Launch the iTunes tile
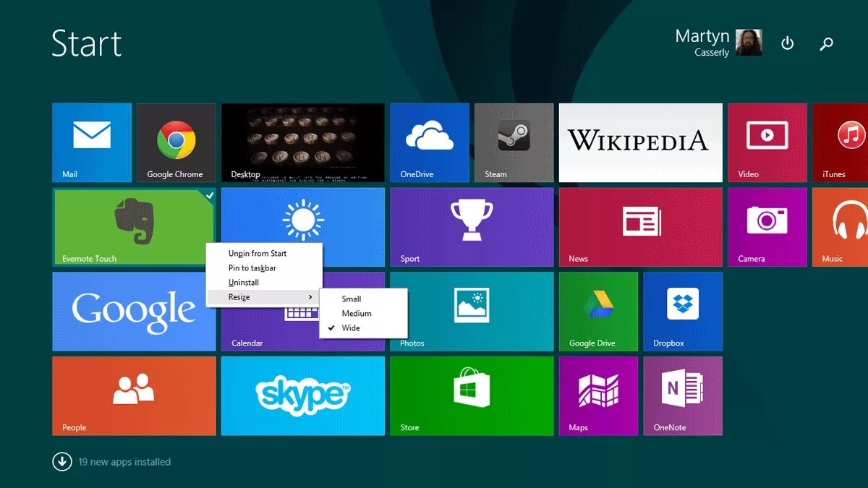 click(841, 142)
